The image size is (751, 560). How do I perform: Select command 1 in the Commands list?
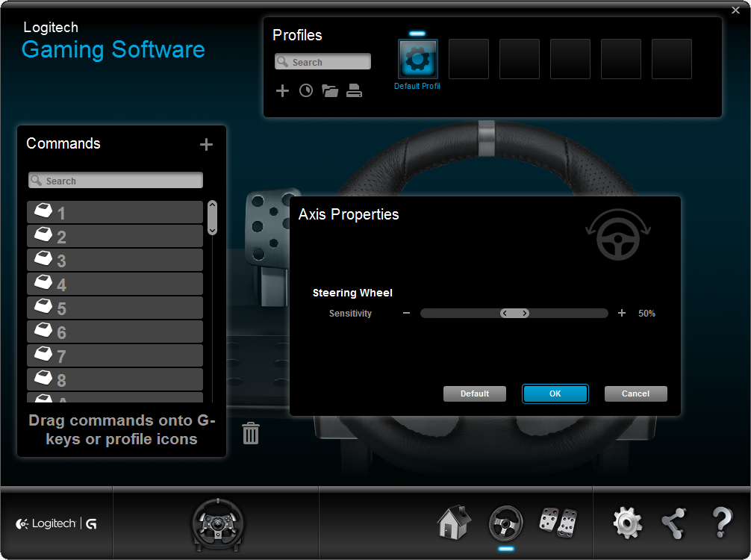pyautogui.click(x=115, y=212)
